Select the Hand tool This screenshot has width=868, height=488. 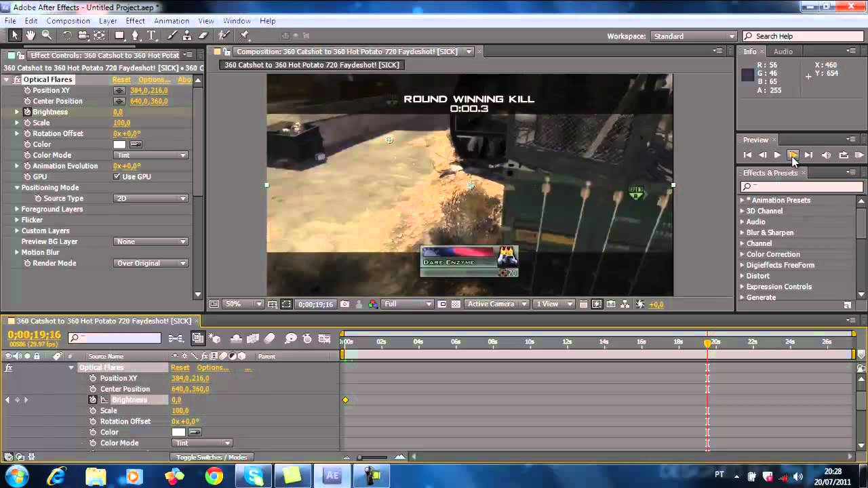[31, 35]
